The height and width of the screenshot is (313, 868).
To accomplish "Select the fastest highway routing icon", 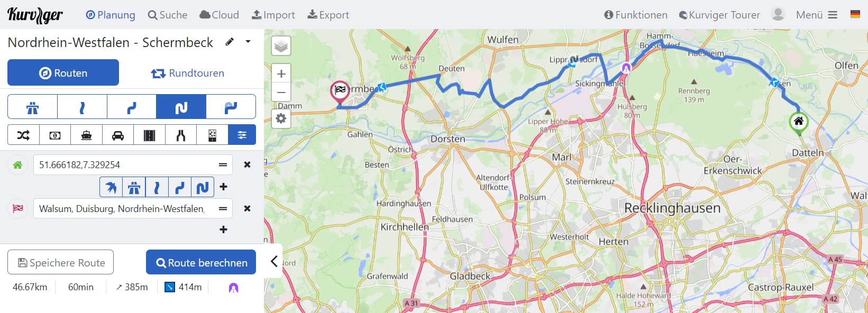I will coord(32,107).
